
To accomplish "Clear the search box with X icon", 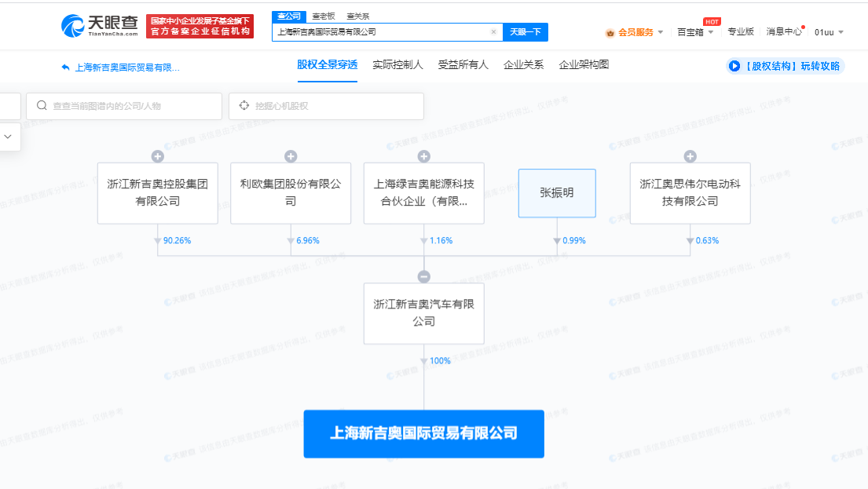I will coord(494,32).
